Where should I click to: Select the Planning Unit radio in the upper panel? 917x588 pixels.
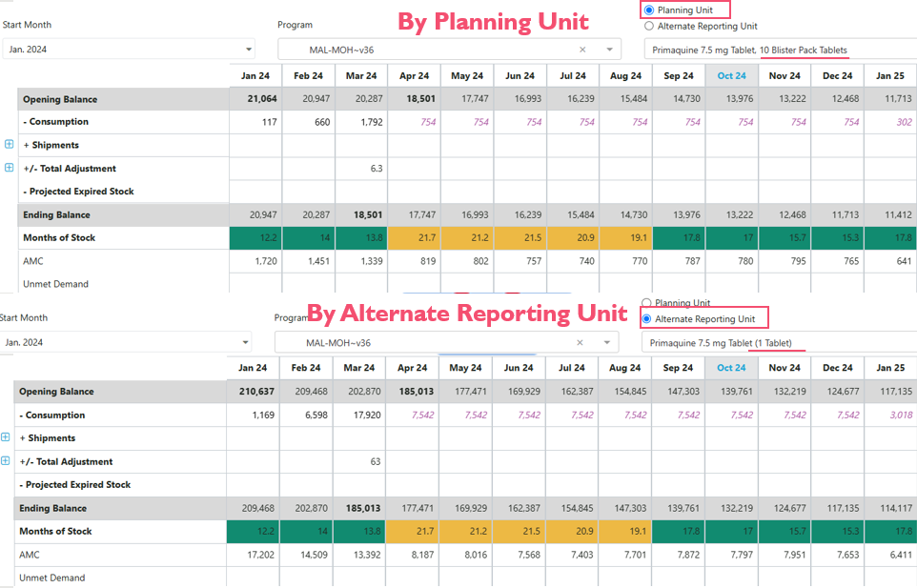pos(648,10)
